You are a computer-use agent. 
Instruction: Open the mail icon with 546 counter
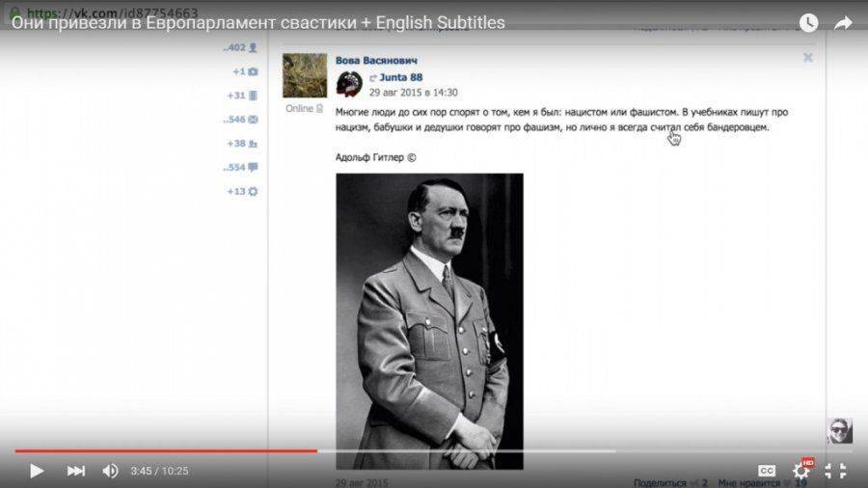click(253, 120)
